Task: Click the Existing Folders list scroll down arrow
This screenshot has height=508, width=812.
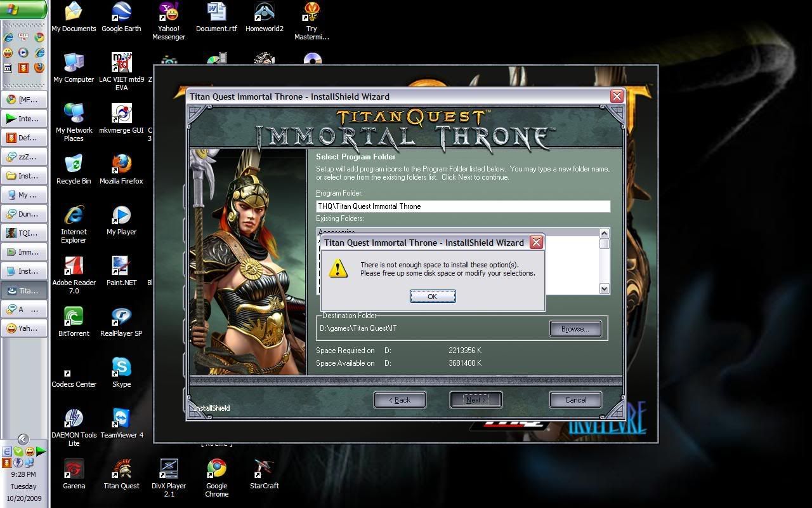Action: pyautogui.click(x=605, y=288)
